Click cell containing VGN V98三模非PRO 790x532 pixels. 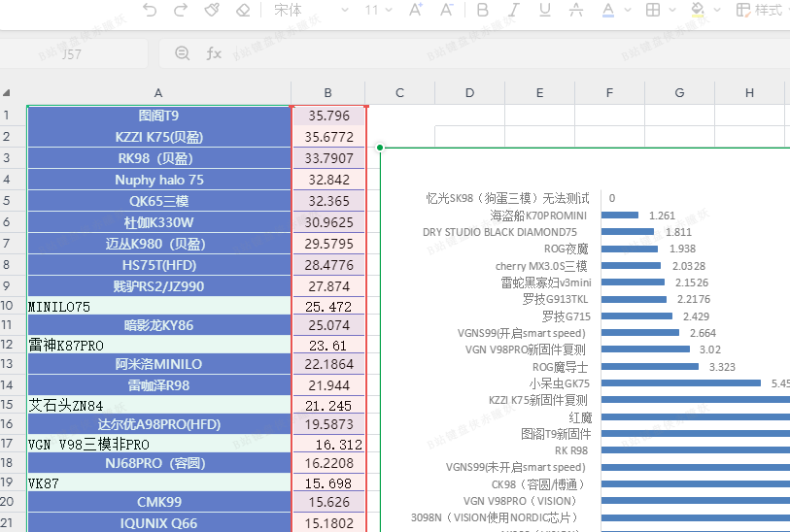click(158, 444)
